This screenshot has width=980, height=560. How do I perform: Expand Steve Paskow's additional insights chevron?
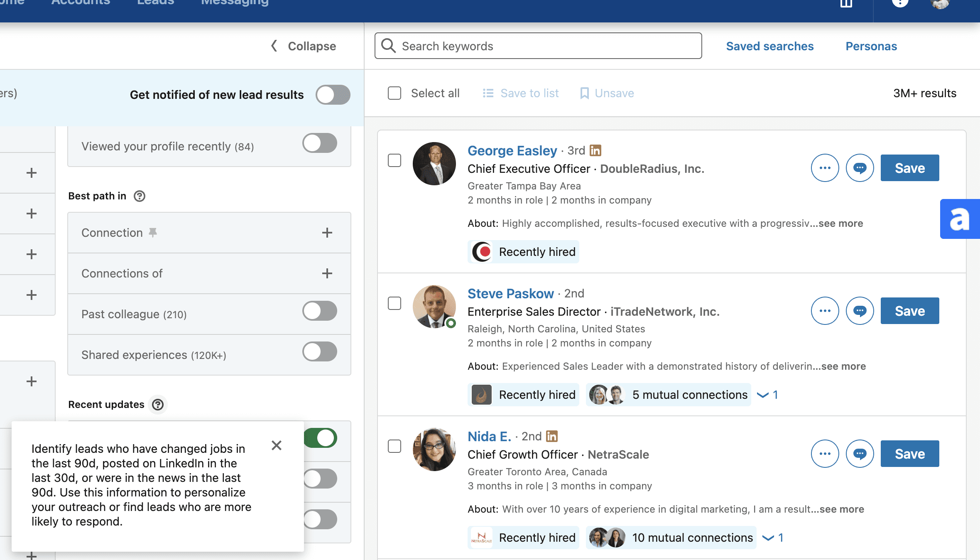click(x=767, y=395)
